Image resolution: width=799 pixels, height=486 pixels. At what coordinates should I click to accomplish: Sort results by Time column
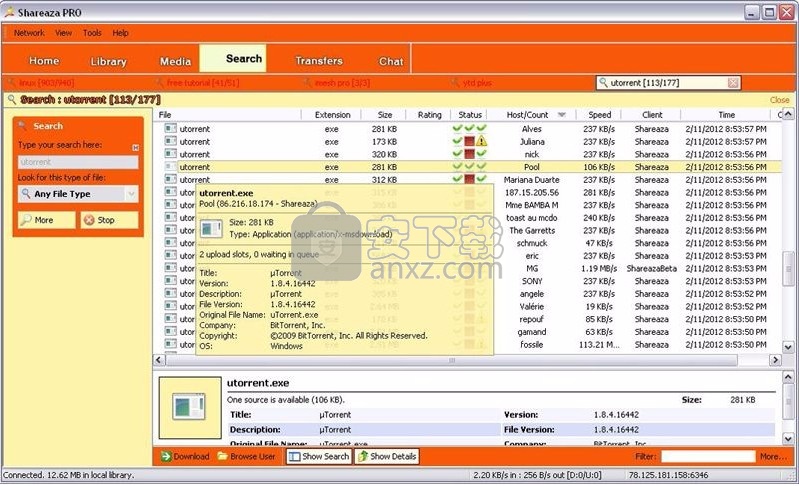click(727, 115)
